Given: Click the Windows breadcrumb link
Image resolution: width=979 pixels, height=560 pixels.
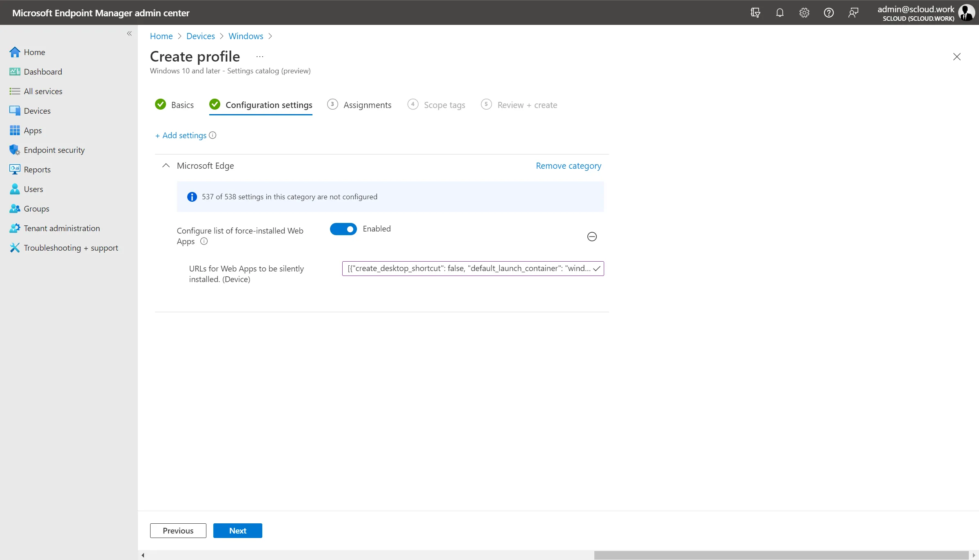Looking at the screenshot, I should tap(246, 36).
